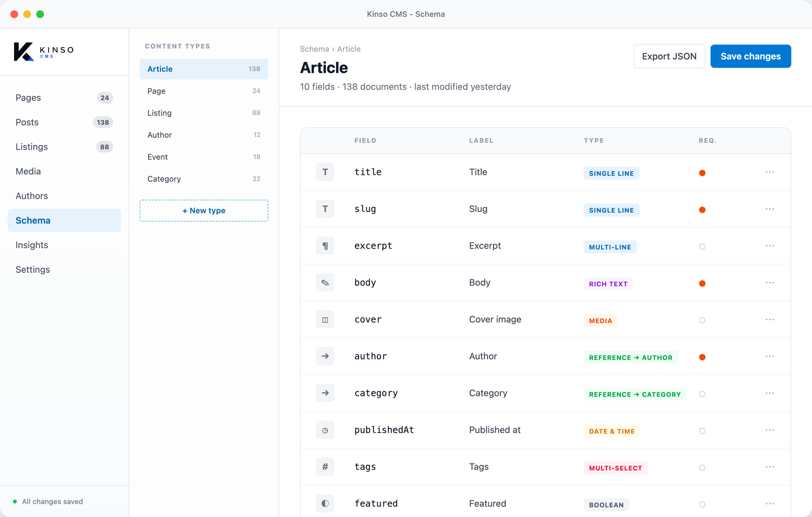The height and width of the screenshot is (517, 812).
Task: Select the Listing content type
Action: point(204,113)
